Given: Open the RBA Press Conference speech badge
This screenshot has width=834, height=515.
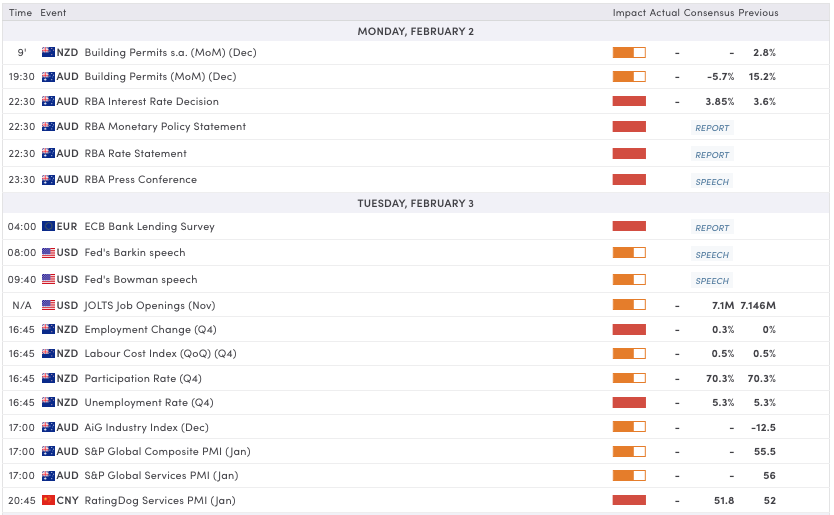Looking at the screenshot, I should (712, 182).
